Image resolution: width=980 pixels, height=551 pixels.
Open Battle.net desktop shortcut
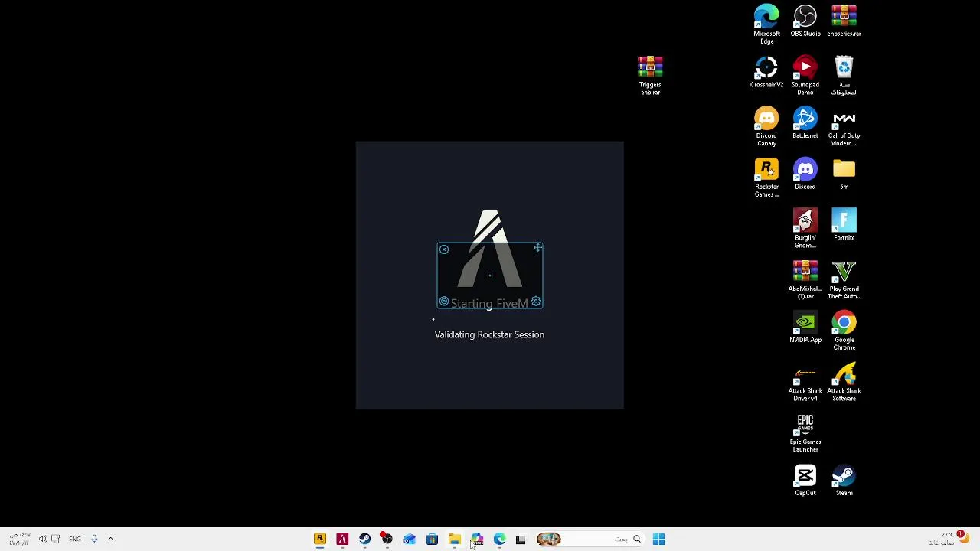pos(805,123)
